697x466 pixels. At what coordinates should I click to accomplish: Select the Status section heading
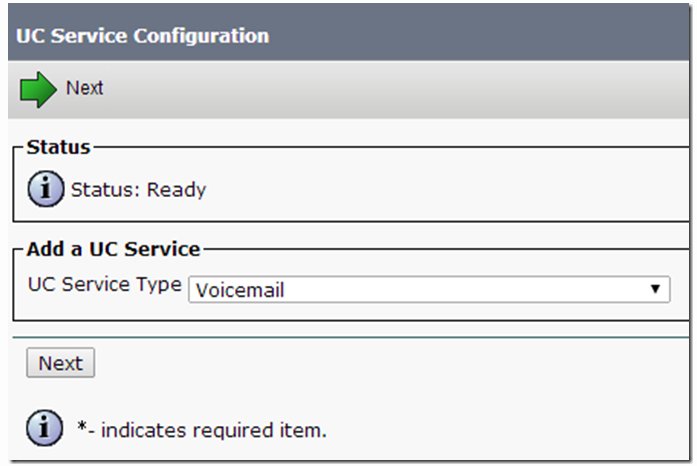pos(59,147)
